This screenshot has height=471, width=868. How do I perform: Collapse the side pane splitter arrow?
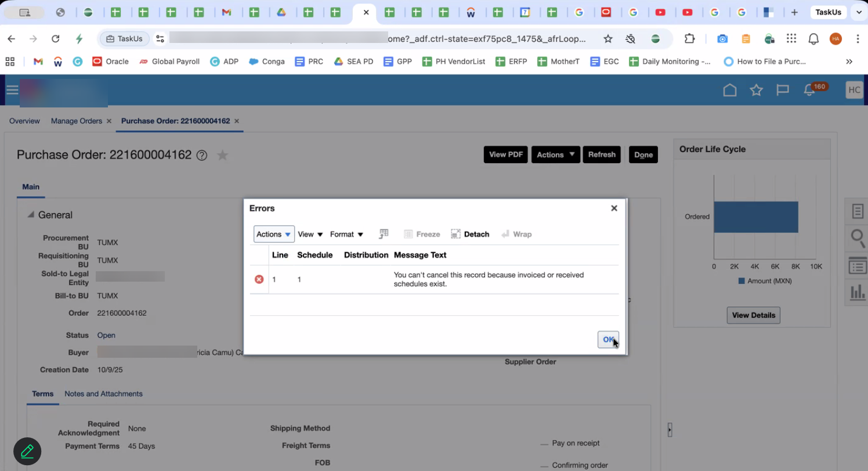click(x=670, y=430)
